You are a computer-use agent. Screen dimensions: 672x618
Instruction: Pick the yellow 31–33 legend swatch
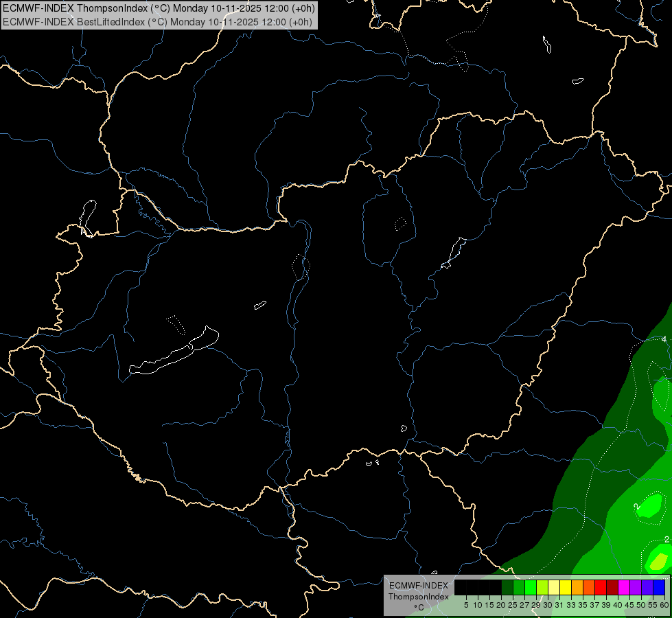pos(566,587)
